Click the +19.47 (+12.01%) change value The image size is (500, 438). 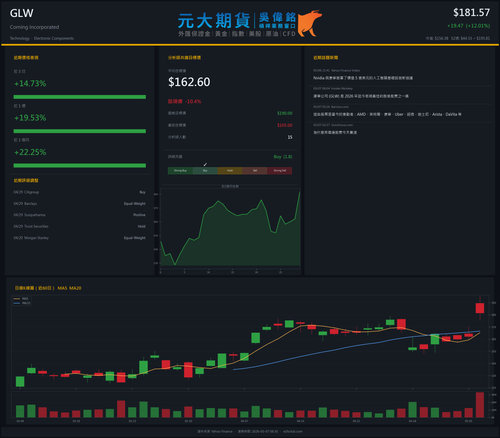pyautogui.click(x=468, y=26)
